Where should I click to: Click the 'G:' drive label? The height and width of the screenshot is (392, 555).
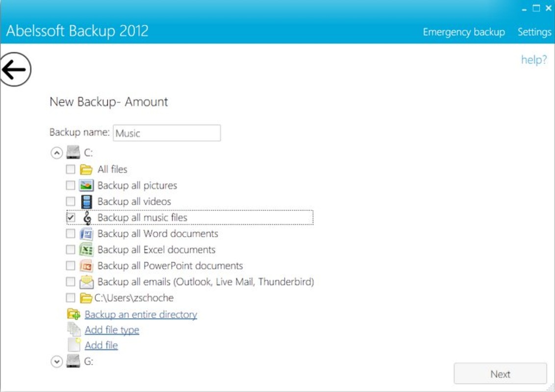click(x=88, y=362)
